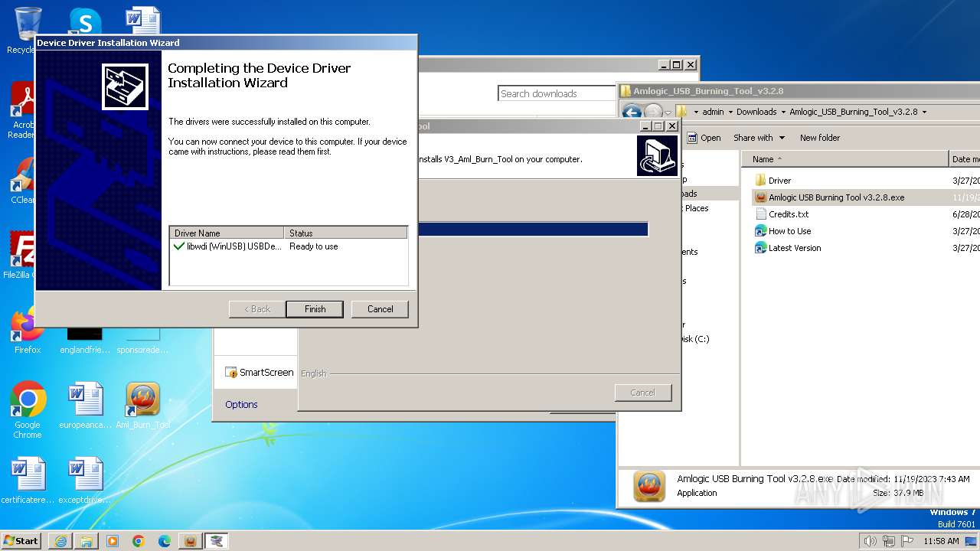The width and height of the screenshot is (980, 551).
Task: Select europeanca Word document on desktop
Action: (85, 406)
